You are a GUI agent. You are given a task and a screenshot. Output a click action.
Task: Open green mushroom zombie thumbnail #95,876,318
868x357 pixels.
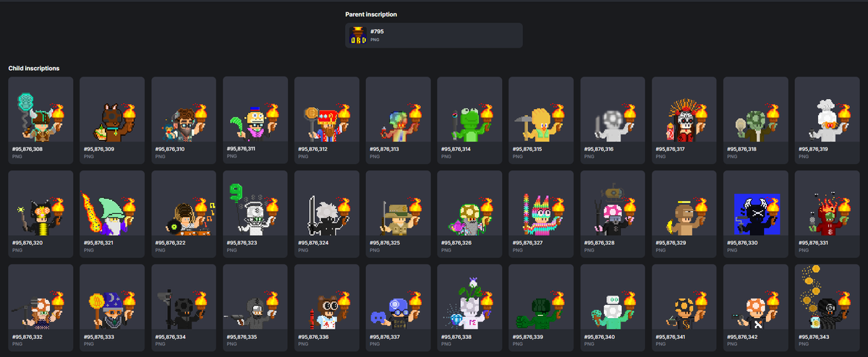(757, 110)
